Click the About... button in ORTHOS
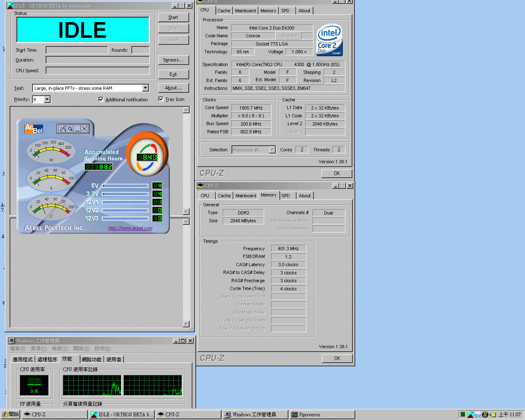This screenshot has width=525, height=420. tap(173, 88)
